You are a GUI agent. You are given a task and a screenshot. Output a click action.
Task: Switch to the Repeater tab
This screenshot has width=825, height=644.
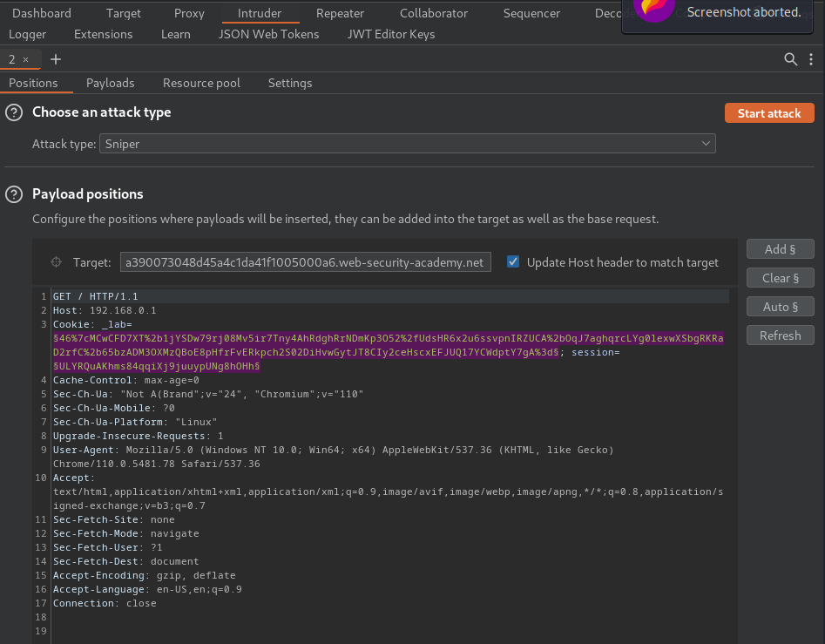point(340,13)
